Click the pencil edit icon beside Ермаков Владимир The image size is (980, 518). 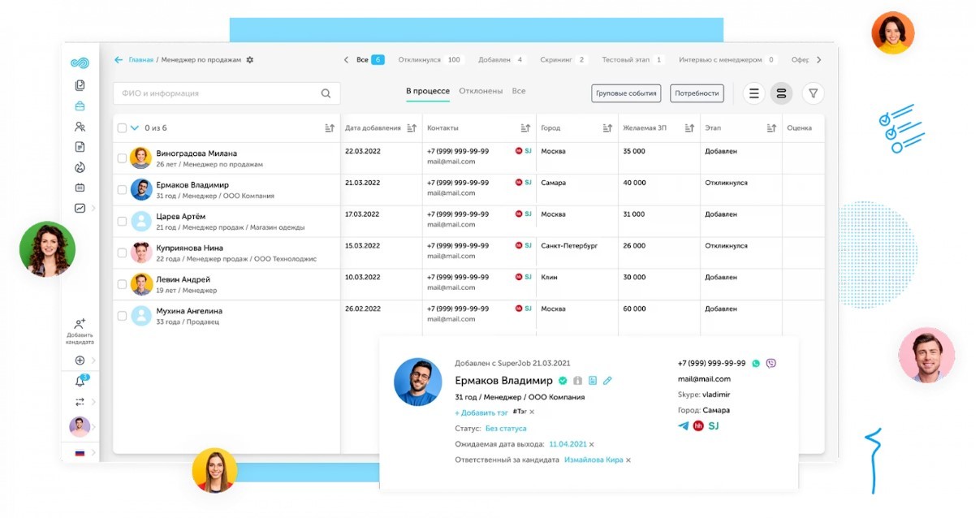(x=607, y=381)
